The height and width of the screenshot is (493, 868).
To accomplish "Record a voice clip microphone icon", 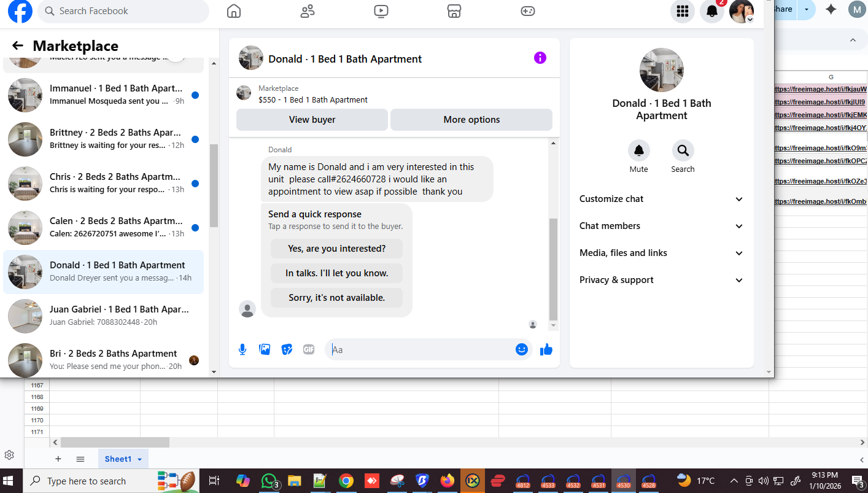I will [242, 349].
